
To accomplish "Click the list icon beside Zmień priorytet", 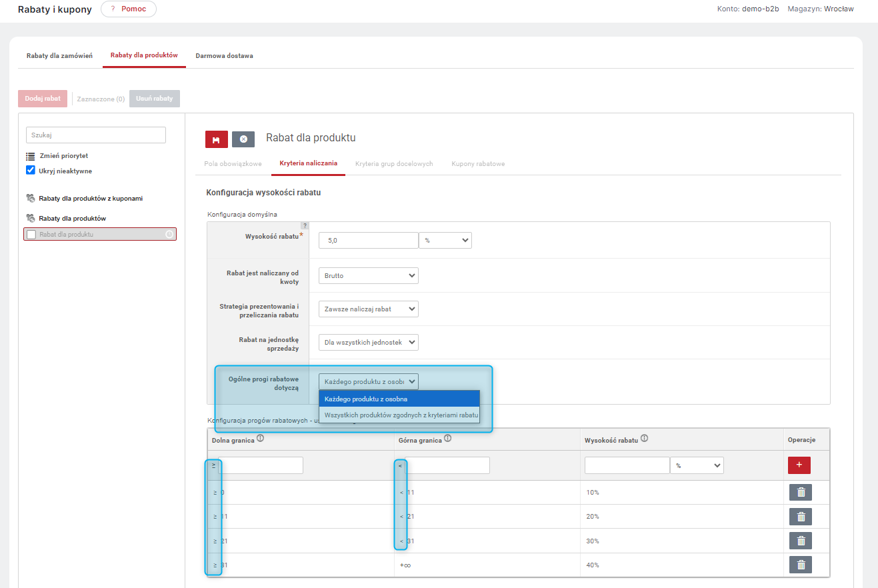I will point(31,156).
